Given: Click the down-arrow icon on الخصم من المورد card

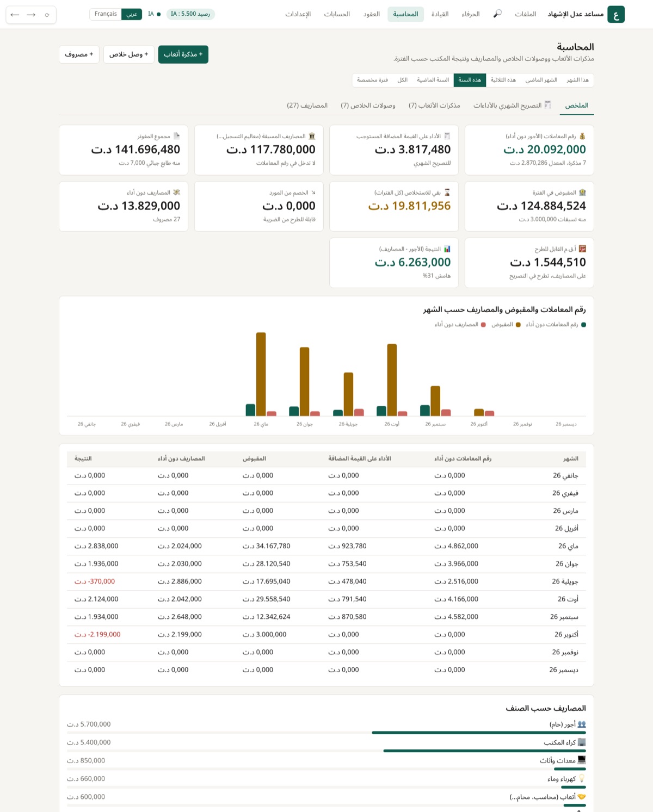Looking at the screenshot, I should tap(313, 193).
